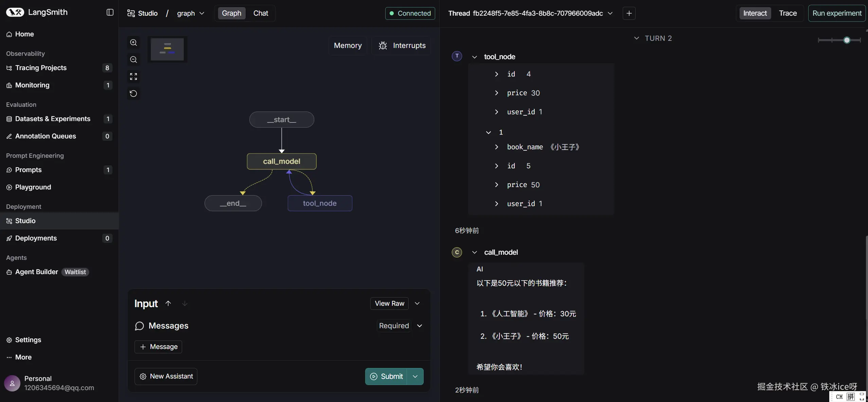Viewport: 868px width, 402px height.
Task: Collapse the tool_node section
Action: [x=475, y=57]
